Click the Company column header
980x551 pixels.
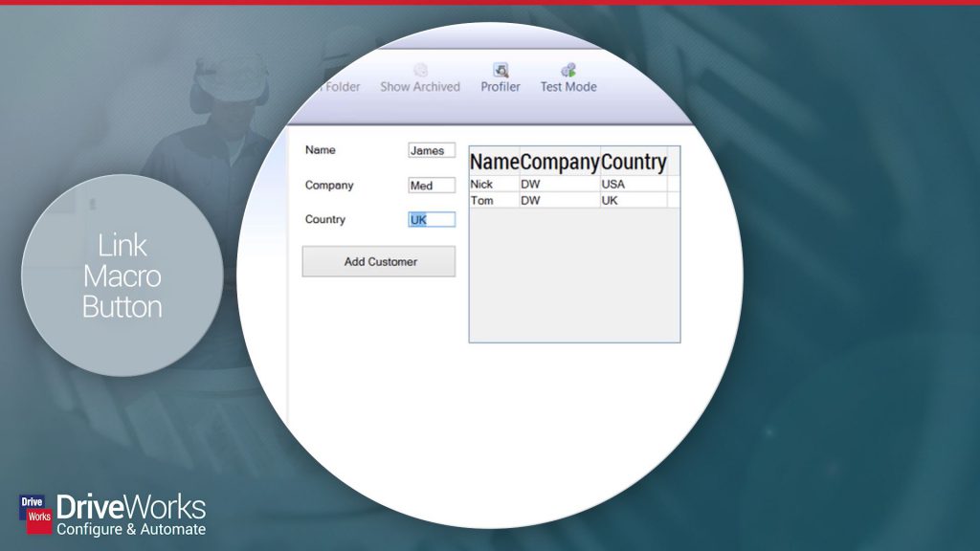560,162
